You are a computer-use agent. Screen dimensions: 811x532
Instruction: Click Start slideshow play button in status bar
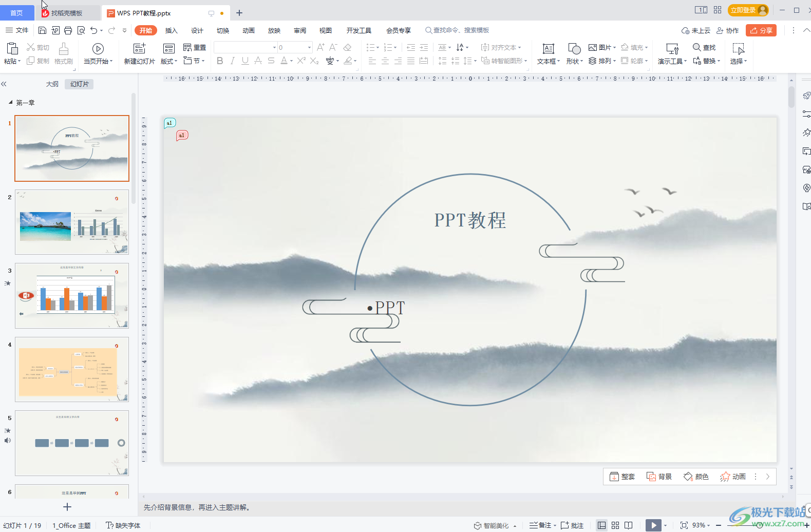pos(653,525)
